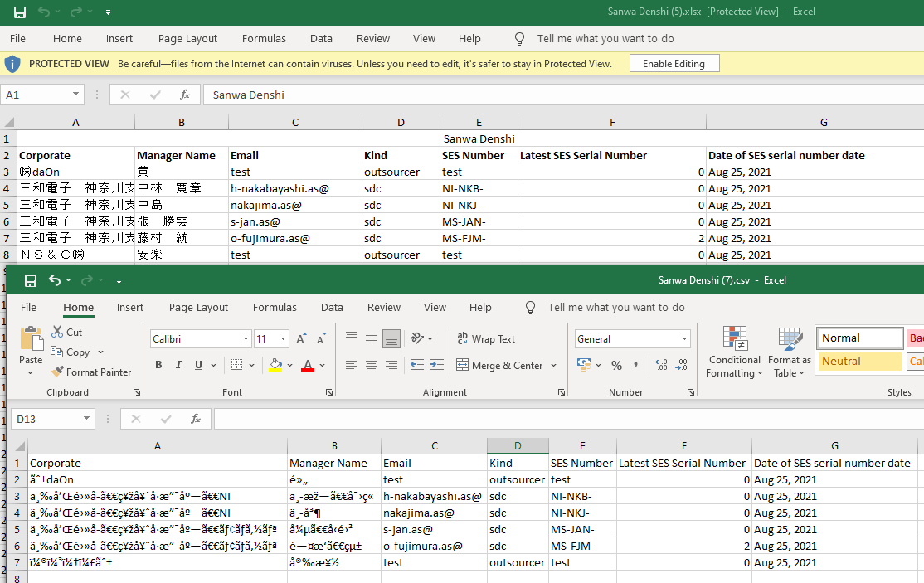Switch to the Formulas ribbon tab
This screenshot has width=924, height=583.
[x=275, y=307]
